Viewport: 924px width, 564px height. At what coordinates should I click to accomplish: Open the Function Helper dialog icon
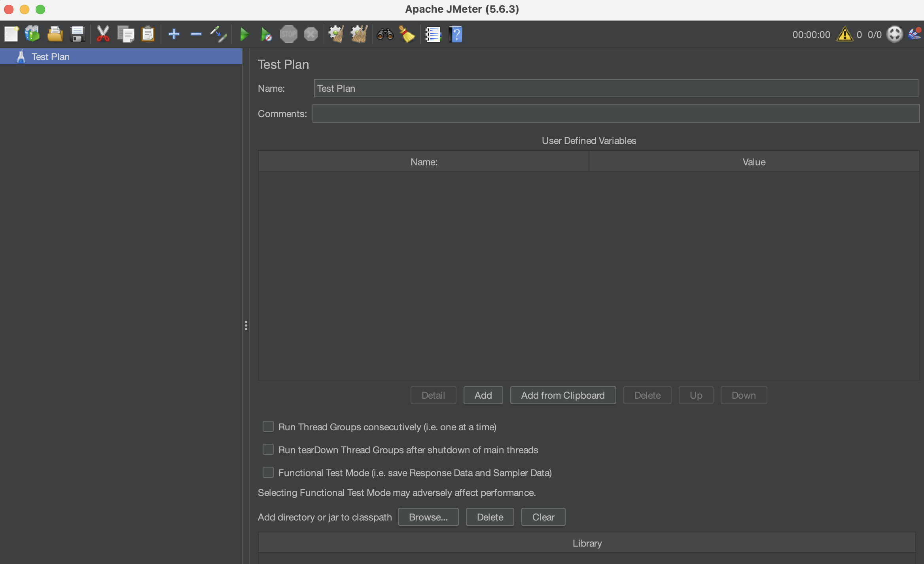point(433,34)
